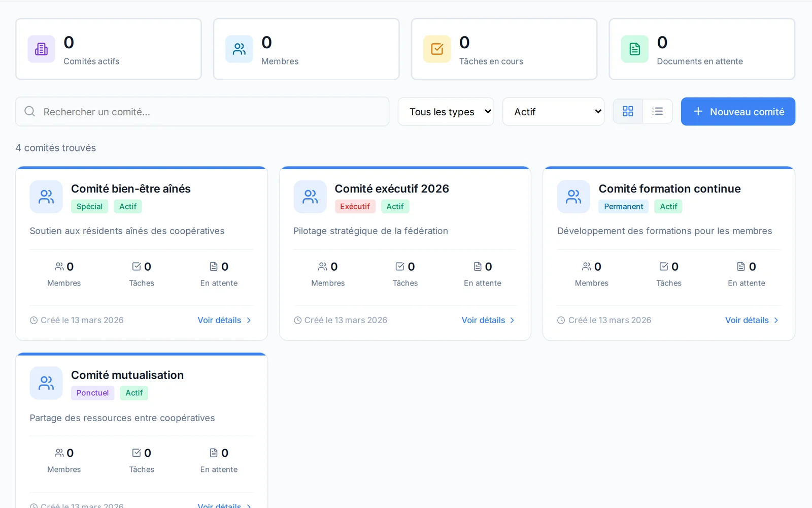Click the Comité mutualisation card title
This screenshot has width=812, height=508.
click(x=127, y=375)
